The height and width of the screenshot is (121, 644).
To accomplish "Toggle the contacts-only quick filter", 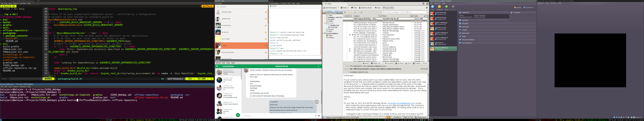I will [355, 12].
